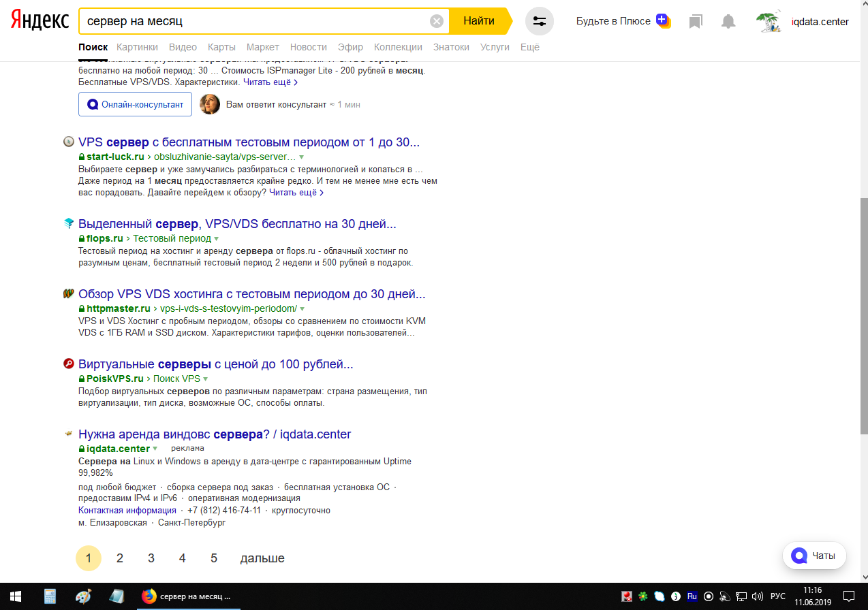Open the network tray icon
The width and height of the screenshot is (868, 610).
(x=741, y=596)
